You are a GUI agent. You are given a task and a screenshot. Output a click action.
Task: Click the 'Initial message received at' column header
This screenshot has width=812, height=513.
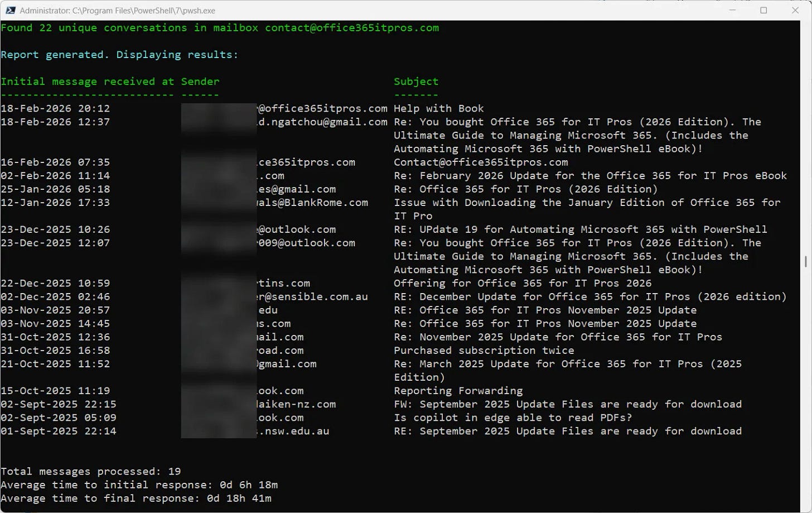click(88, 81)
